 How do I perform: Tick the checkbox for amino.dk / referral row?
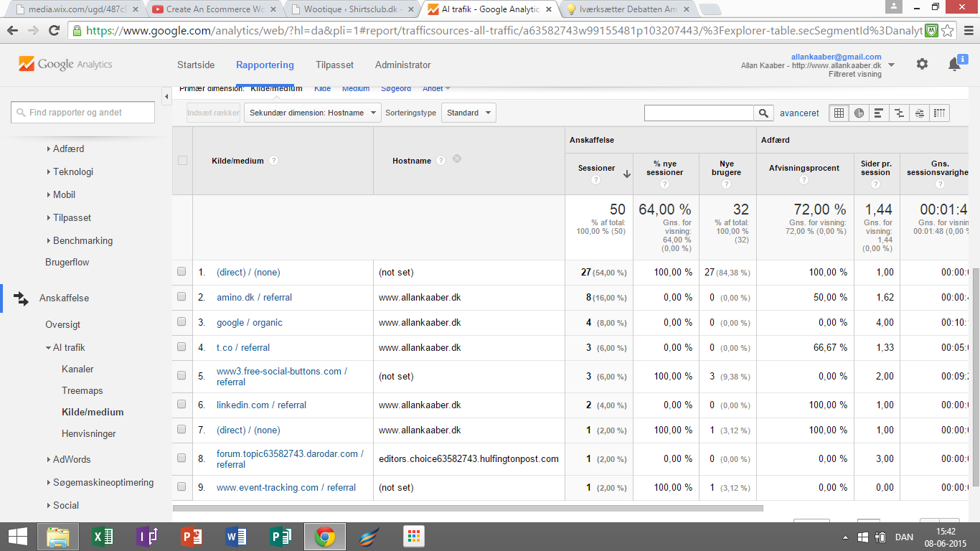[x=182, y=297]
